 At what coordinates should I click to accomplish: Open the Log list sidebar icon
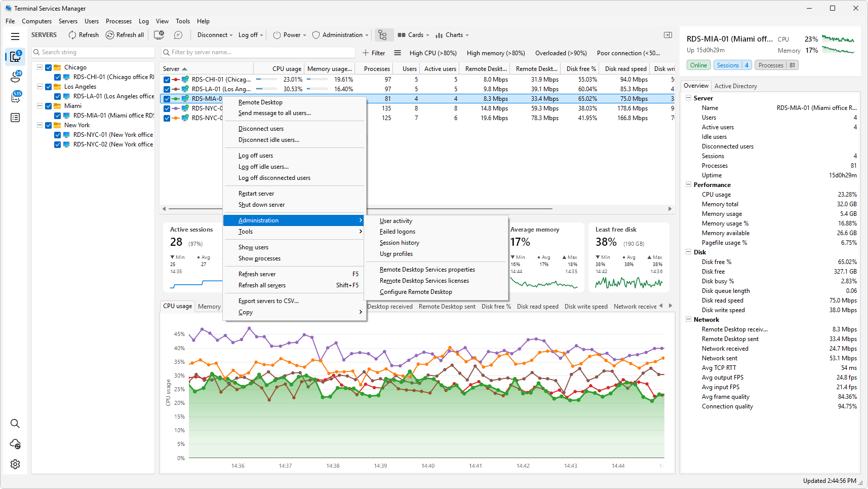pyautogui.click(x=15, y=118)
